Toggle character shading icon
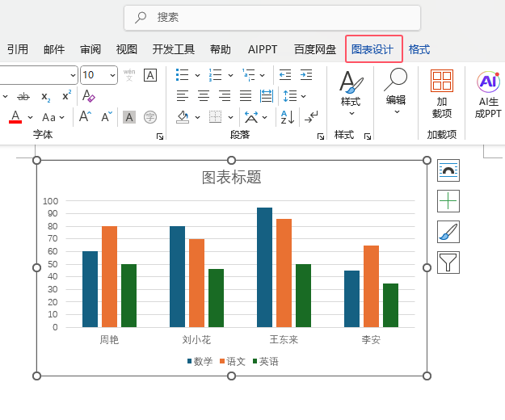 tap(129, 117)
